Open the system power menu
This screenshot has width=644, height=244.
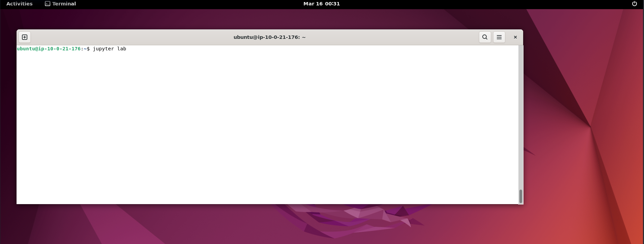coord(634,4)
